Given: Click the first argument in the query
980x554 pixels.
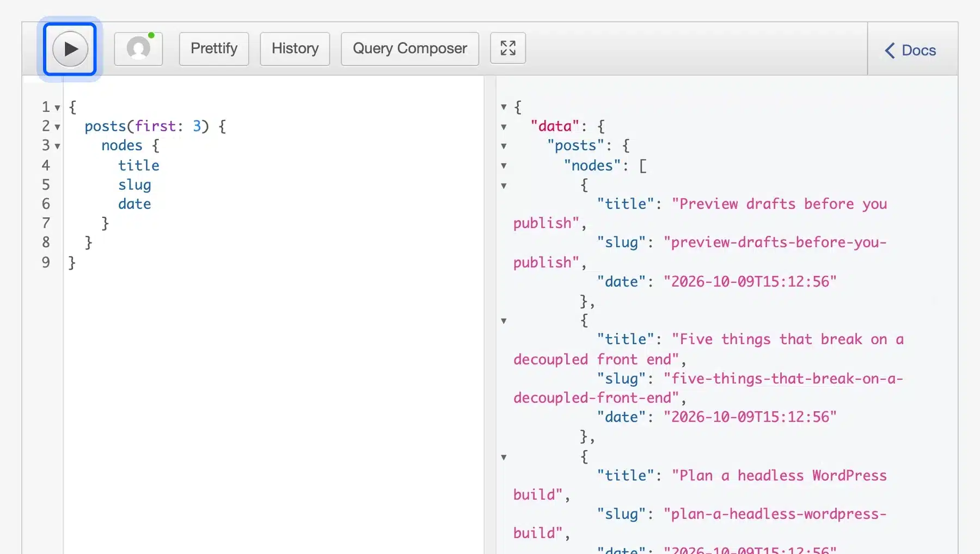Looking at the screenshot, I should tap(156, 126).
